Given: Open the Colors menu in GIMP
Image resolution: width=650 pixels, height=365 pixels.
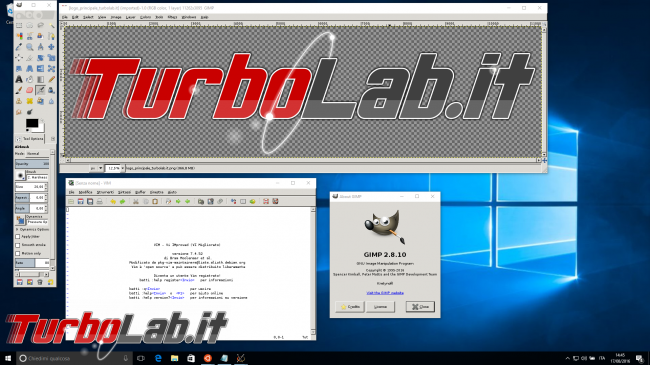Looking at the screenshot, I should click(145, 17).
